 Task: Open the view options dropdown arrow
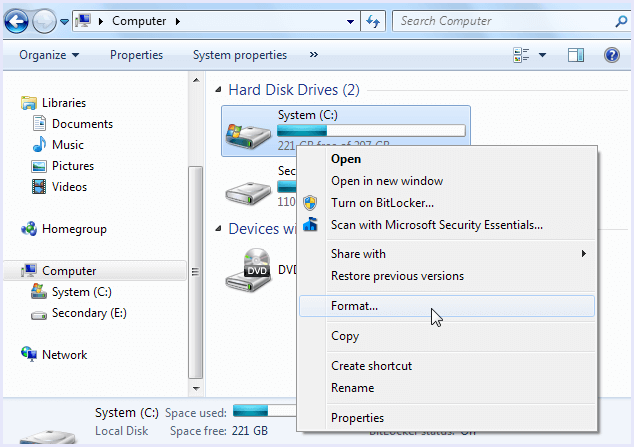pyautogui.click(x=542, y=55)
